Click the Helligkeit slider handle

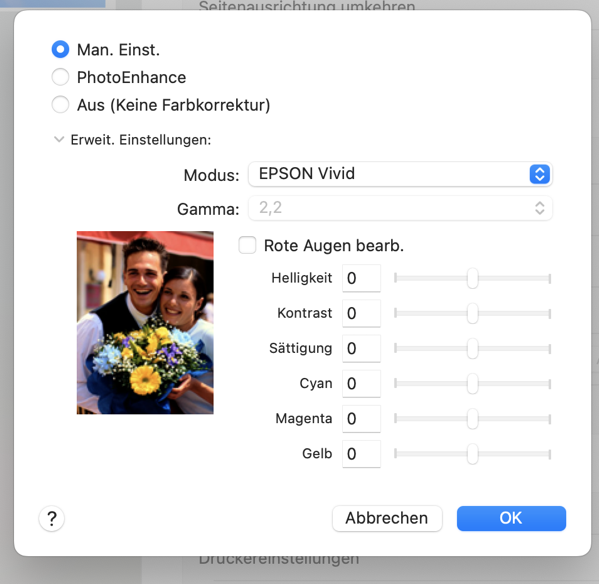click(473, 278)
